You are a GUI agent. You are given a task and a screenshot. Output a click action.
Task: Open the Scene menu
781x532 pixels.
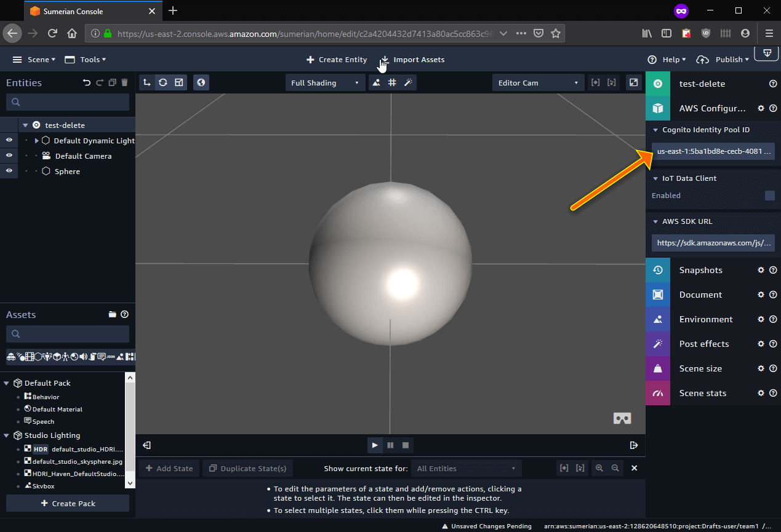[x=34, y=60]
